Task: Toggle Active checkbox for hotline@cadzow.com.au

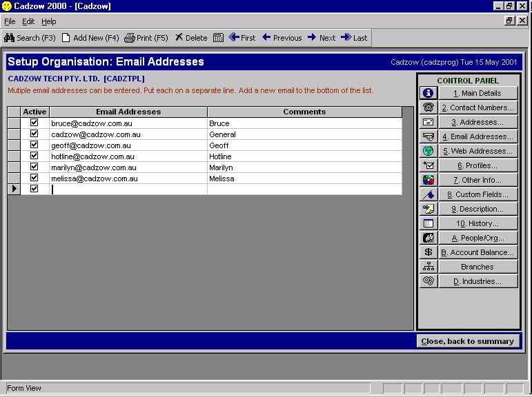Action: point(34,156)
